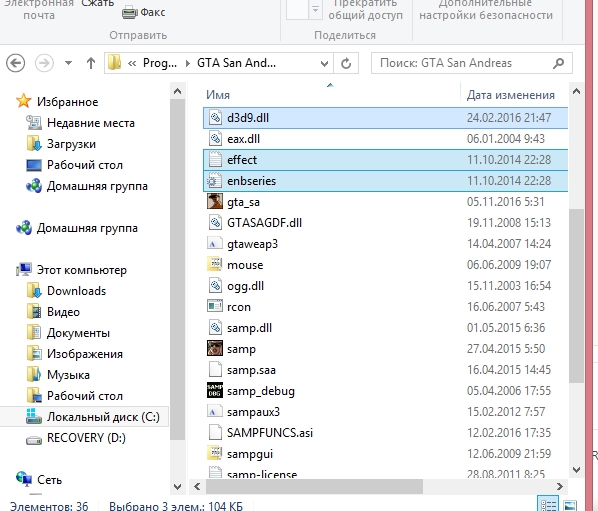Switch to large thumbnails view button

(570, 505)
